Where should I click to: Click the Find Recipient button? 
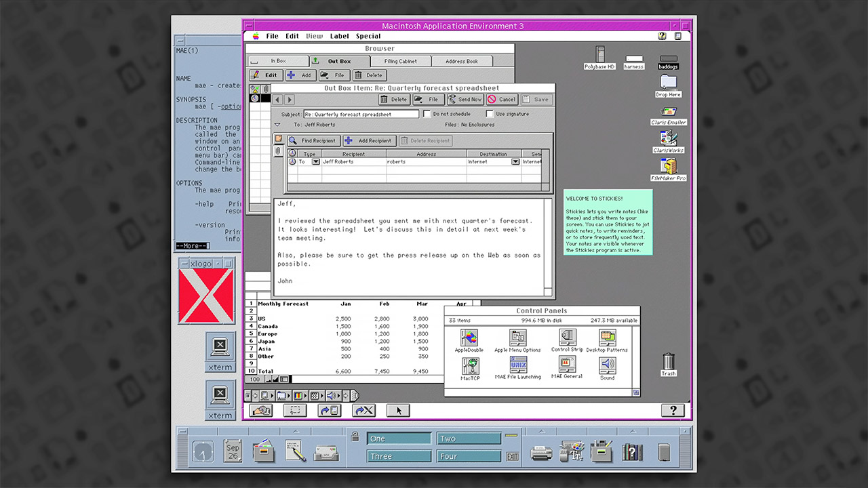(313, 140)
